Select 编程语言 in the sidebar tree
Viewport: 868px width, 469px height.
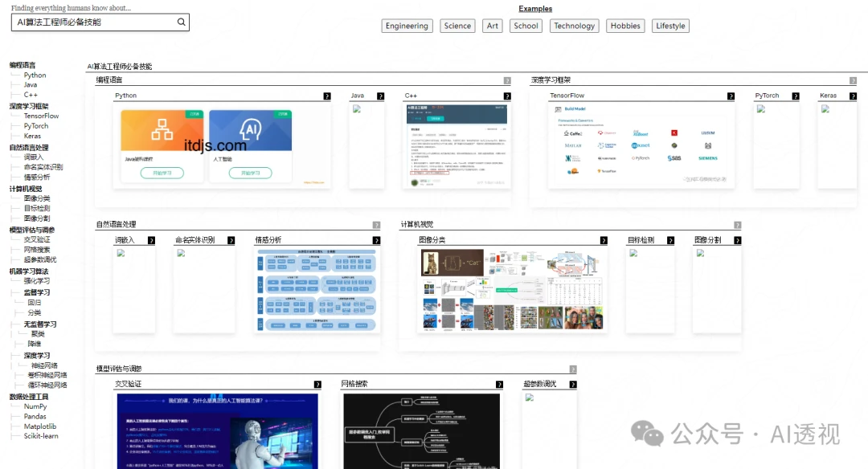coord(23,65)
